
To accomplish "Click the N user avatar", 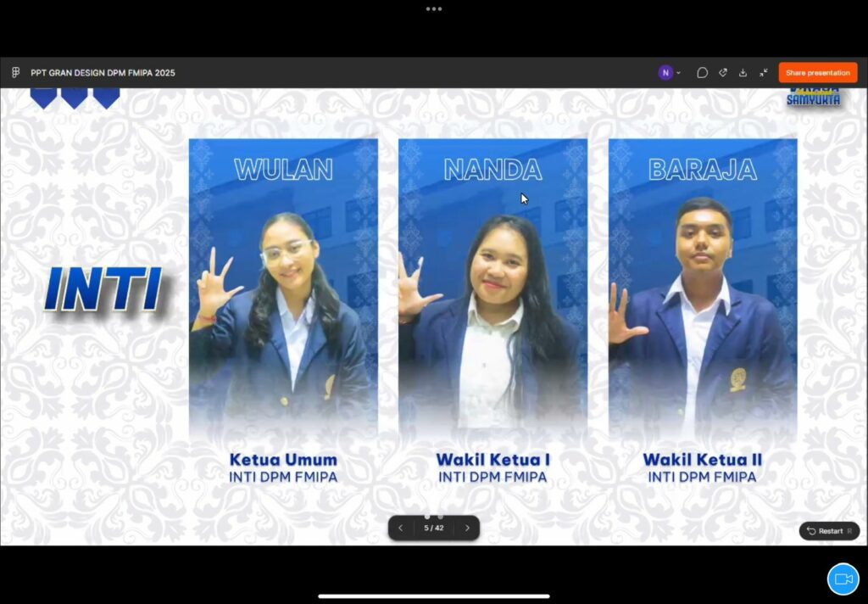I will (x=665, y=73).
